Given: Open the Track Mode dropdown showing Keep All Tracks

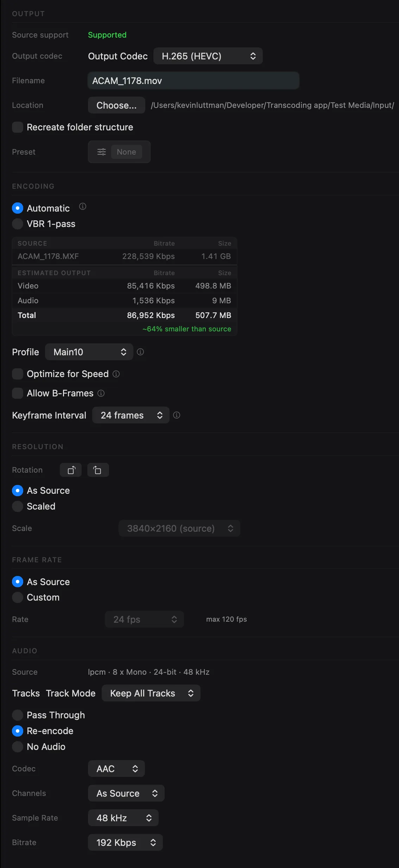Looking at the screenshot, I should (x=151, y=693).
